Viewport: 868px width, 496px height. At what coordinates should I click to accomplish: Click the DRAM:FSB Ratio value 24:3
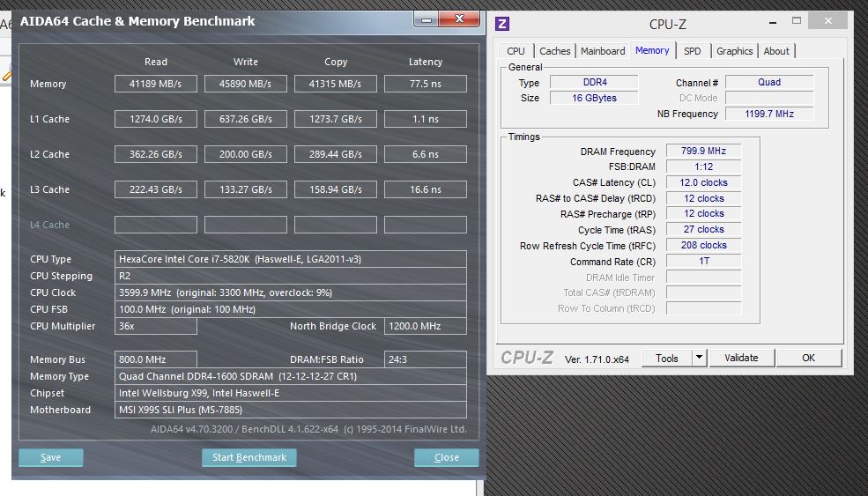[425, 359]
